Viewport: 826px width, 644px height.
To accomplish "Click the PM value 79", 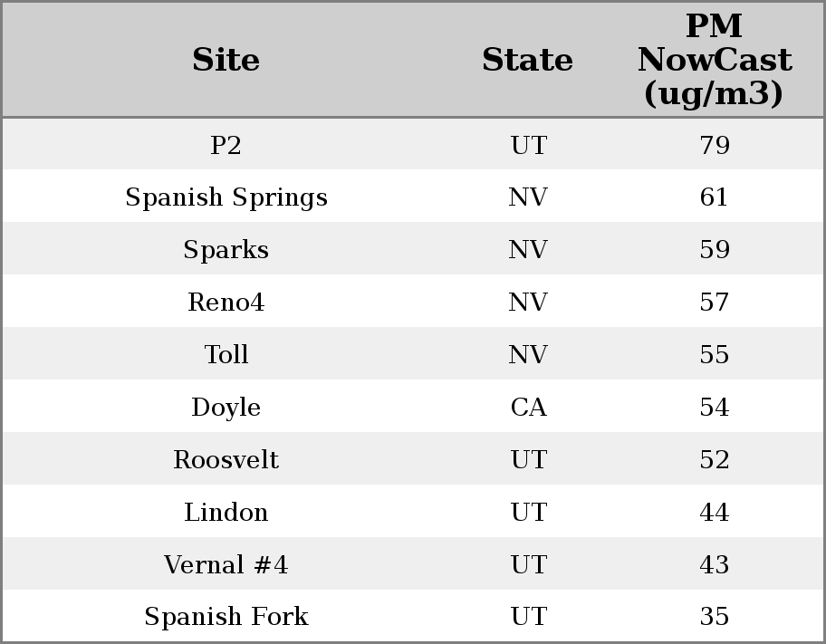I will [x=714, y=145].
